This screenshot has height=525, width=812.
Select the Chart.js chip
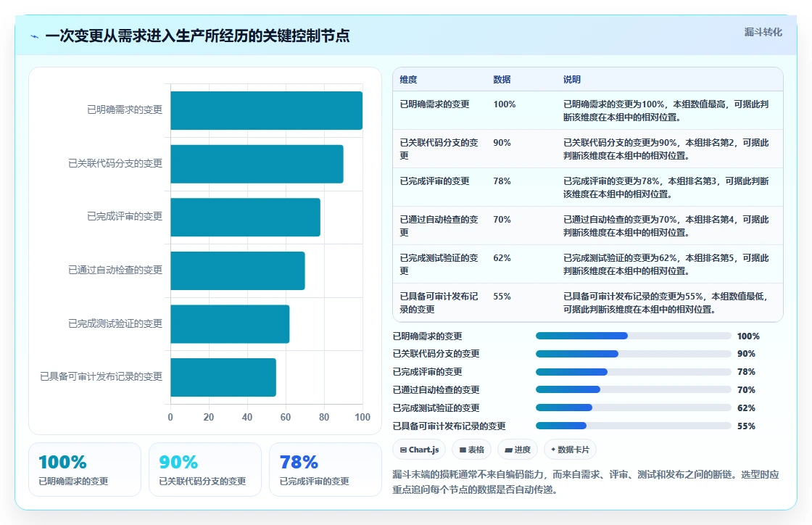pos(420,450)
